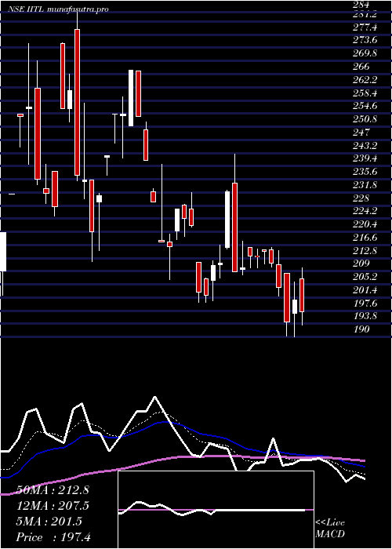
Task: Click the last red candlestick at chart end
Action: tap(302, 295)
